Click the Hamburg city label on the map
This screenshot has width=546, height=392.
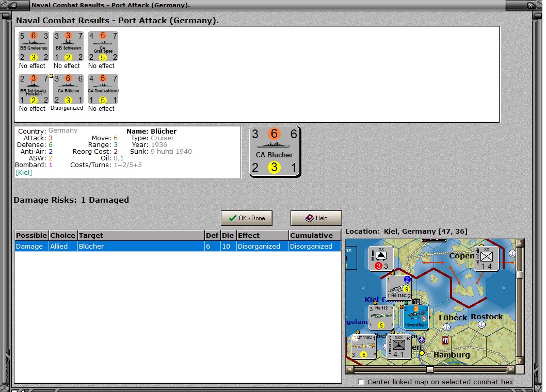tap(452, 355)
